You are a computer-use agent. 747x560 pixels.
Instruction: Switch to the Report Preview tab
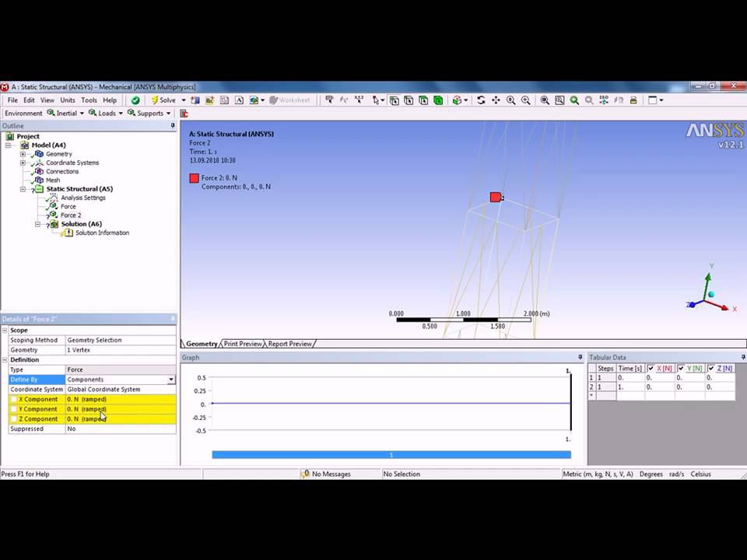tap(289, 344)
